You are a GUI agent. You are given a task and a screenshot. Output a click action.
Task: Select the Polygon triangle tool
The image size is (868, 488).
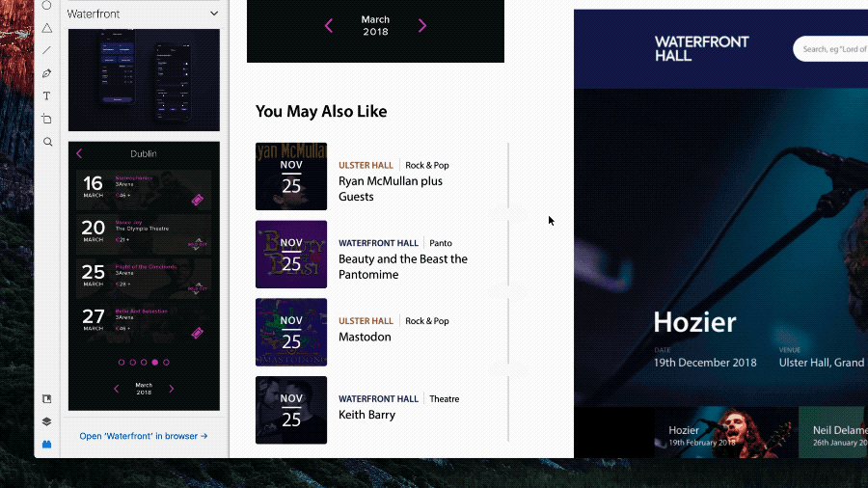pyautogui.click(x=47, y=28)
